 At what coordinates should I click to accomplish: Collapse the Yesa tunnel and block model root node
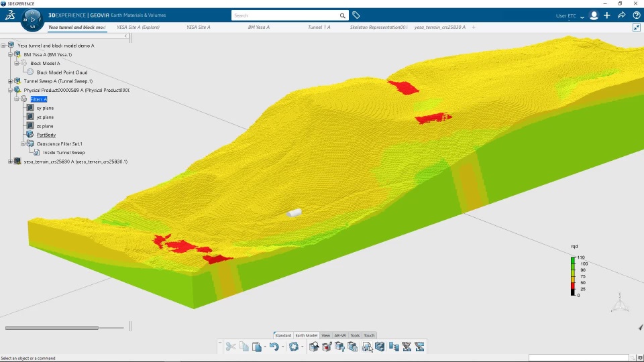pos(3,46)
